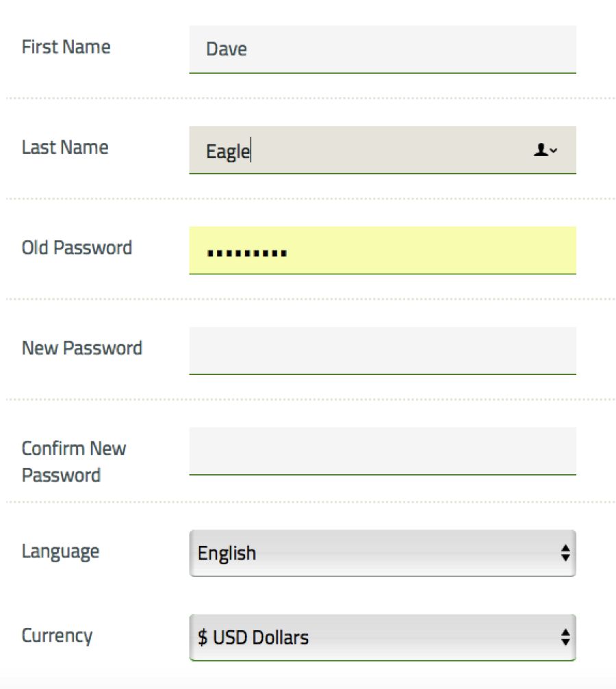Click the 'Language' label
This screenshot has height=689, width=616.
pyautogui.click(x=61, y=552)
